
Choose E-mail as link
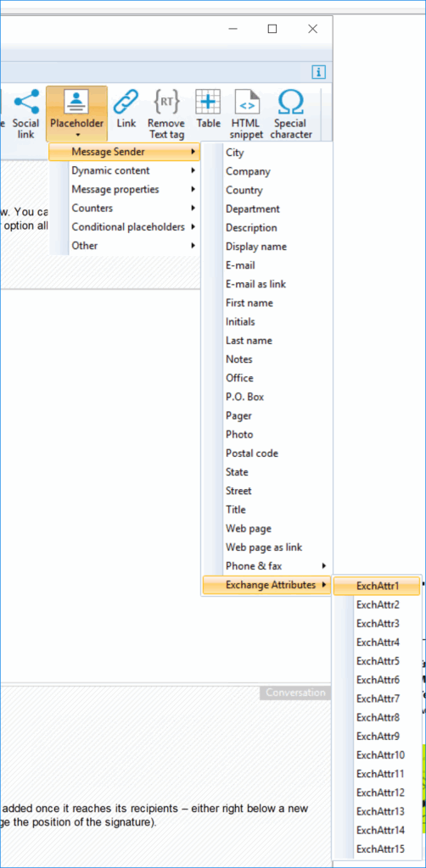click(x=267, y=284)
